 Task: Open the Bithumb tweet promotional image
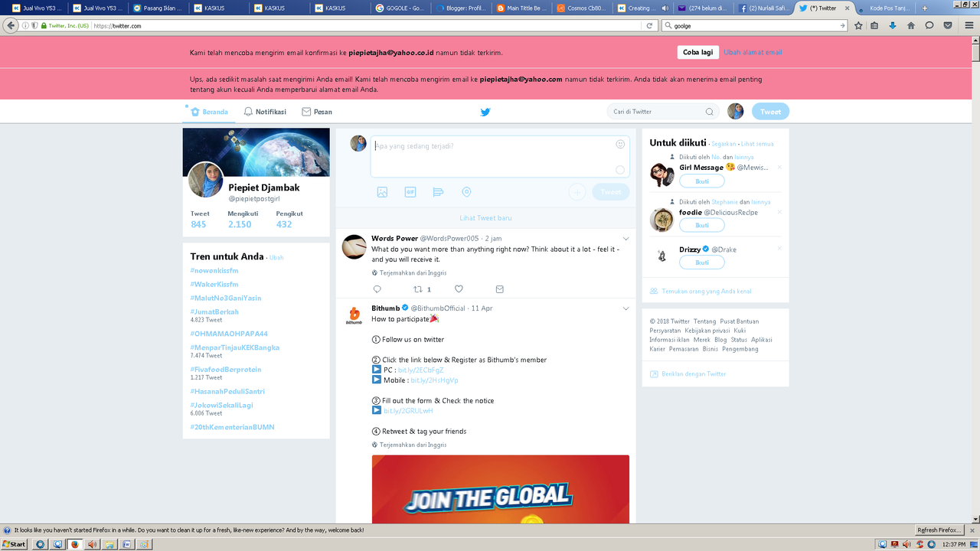500,489
